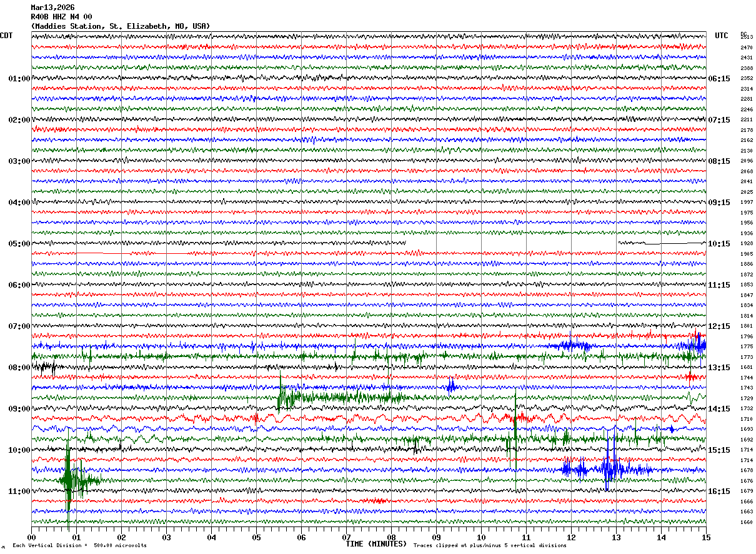
Task: Click the TIME (MINUTES) axis title
Action: (x=376, y=544)
